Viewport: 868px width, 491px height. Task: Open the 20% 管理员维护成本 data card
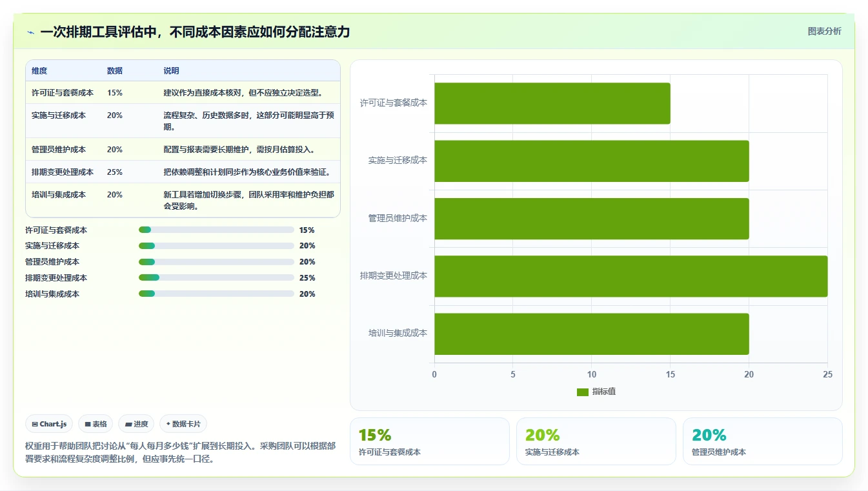pos(763,441)
